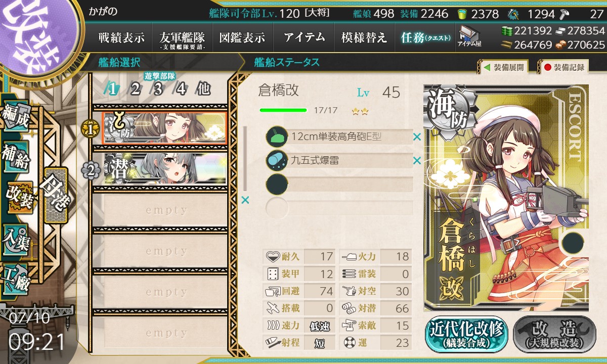Open the 図鑑表示 menu item
607x364 pixels.
(242, 37)
